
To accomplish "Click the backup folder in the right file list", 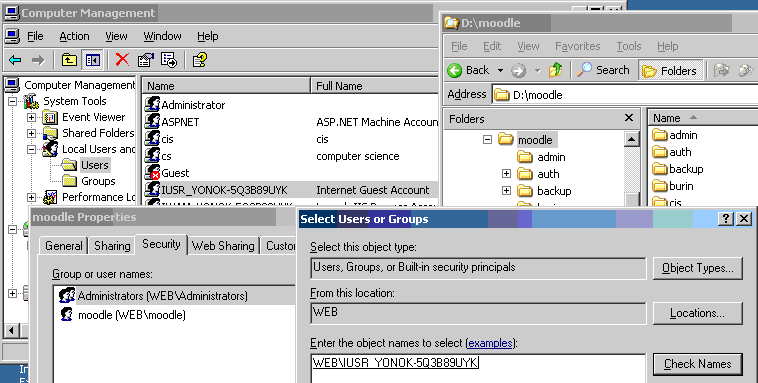I will point(678,169).
